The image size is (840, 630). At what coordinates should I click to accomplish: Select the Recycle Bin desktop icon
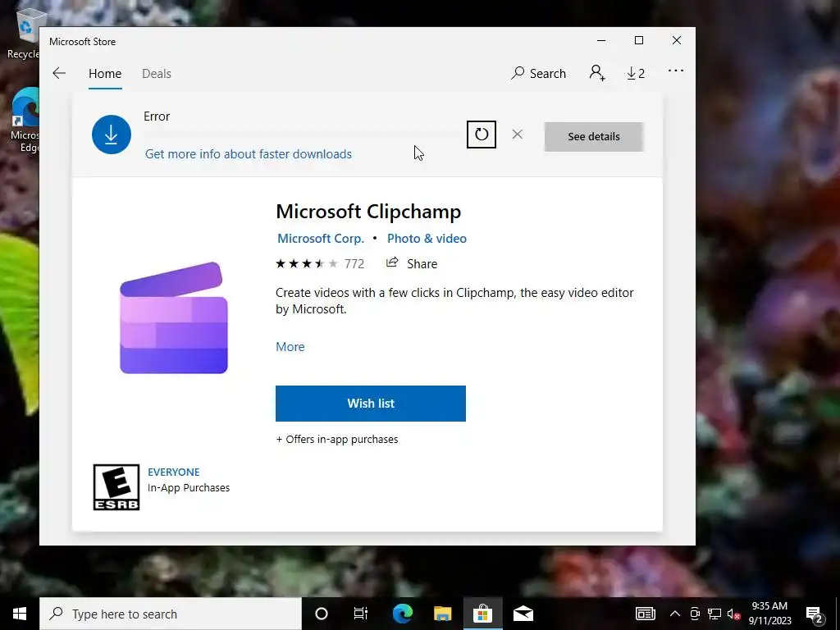pos(24,33)
